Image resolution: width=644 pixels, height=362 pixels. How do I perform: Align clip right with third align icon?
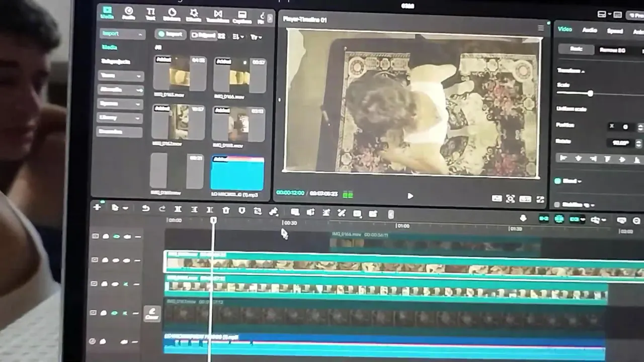click(593, 159)
